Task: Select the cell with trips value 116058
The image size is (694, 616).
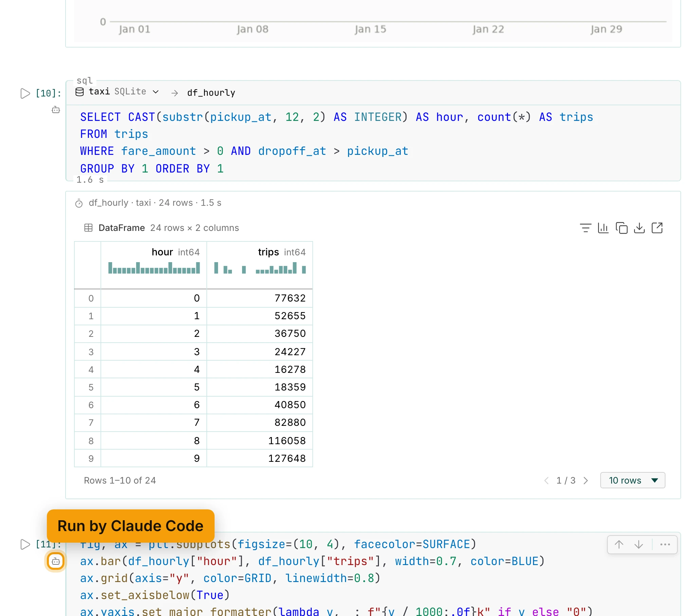Action: pos(260,441)
